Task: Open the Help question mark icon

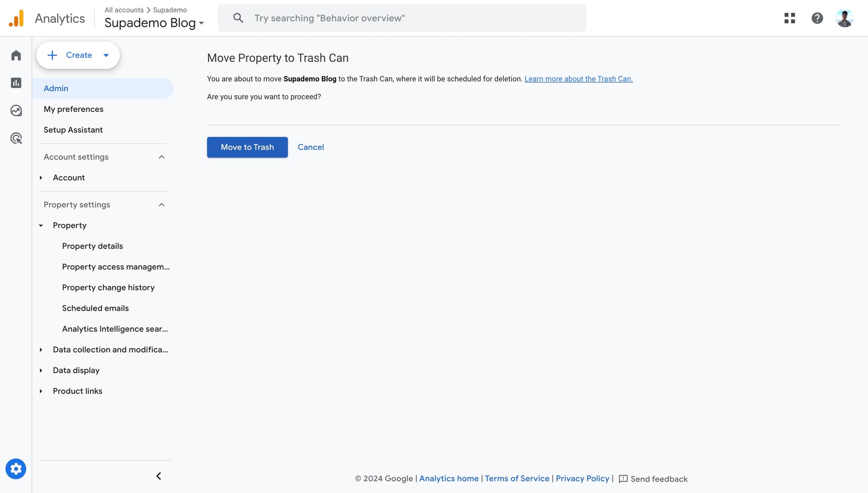Action: pyautogui.click(x=817, y=18)
